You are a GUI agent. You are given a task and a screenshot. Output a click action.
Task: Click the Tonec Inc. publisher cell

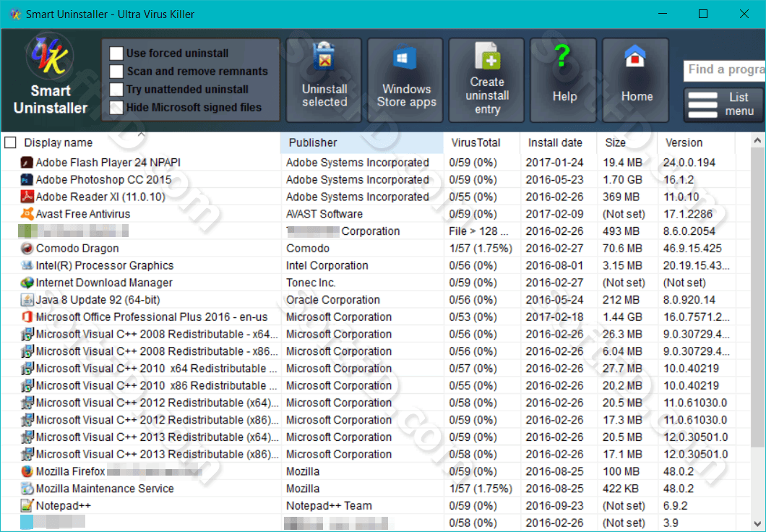pos(311,283)
